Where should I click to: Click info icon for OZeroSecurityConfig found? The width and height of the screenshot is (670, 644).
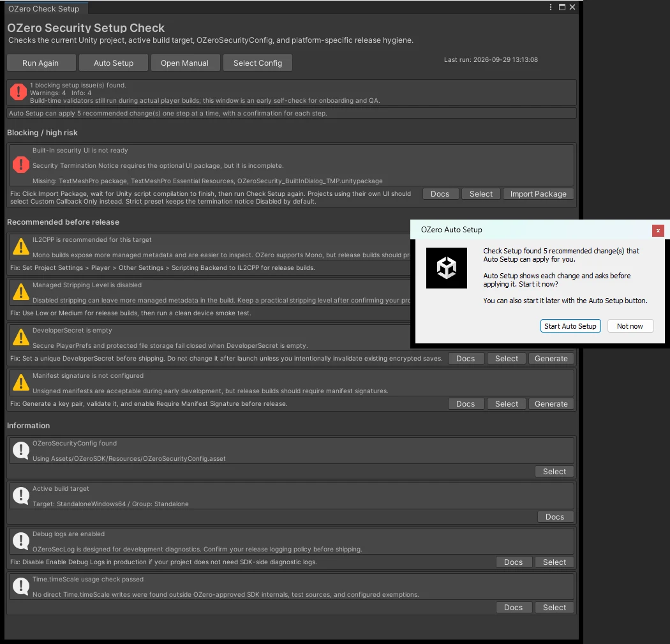pos(21,450)
